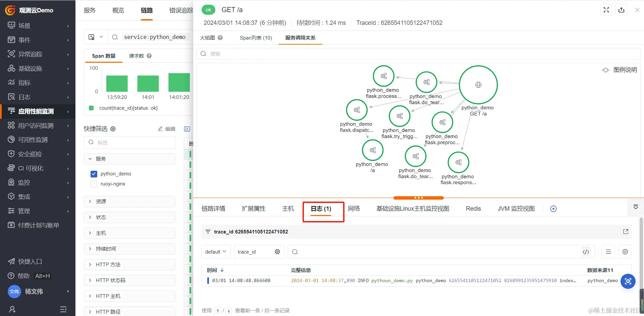Click the orange panel resize handle
This screenshot has width=644, height=316.
tap(418, 198)
